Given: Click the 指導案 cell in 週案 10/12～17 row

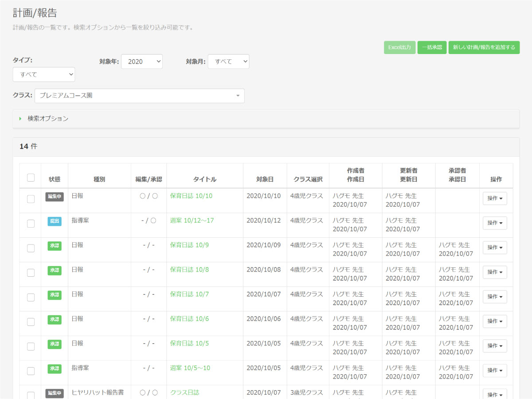Looking at the screenshot, I should [80, 220].
